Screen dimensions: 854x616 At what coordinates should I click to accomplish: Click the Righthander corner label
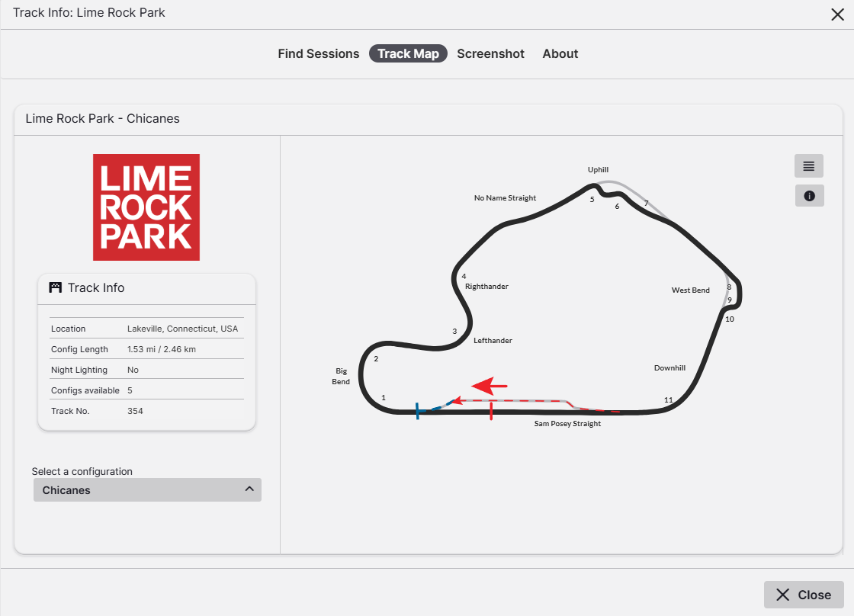point(487,287)
